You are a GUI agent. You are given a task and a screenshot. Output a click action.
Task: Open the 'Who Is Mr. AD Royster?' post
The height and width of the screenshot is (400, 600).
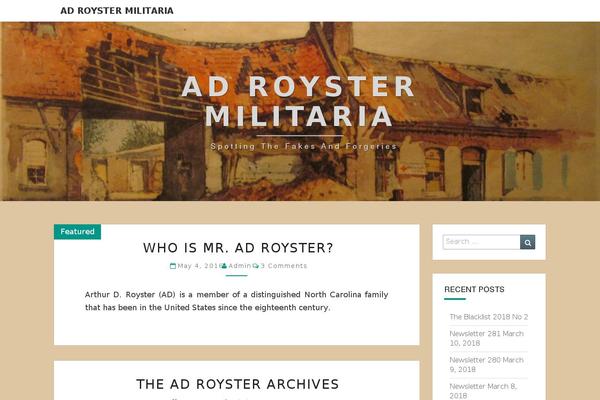point(238,248)
